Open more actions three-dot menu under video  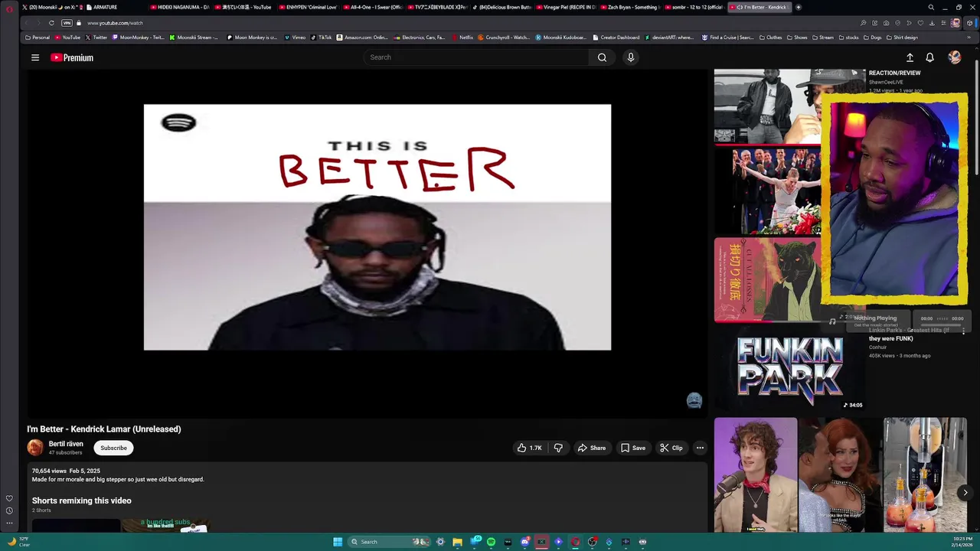pos(700,448)
